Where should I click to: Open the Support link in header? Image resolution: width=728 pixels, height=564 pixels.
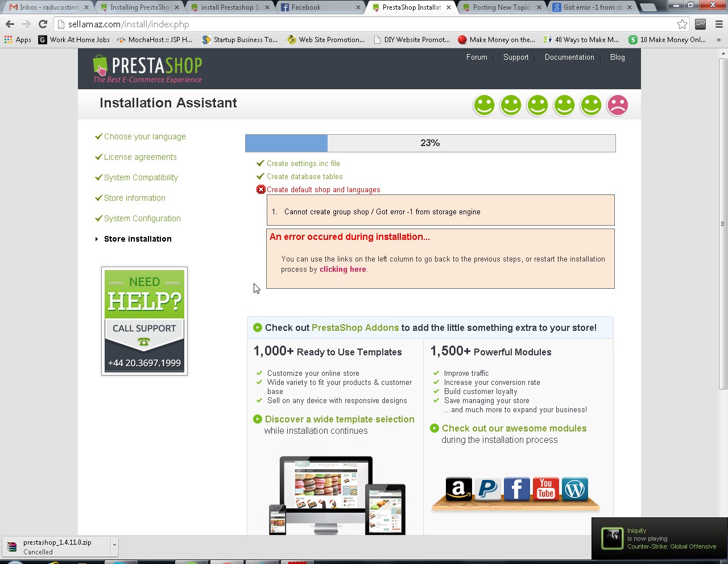coord(516,57)
